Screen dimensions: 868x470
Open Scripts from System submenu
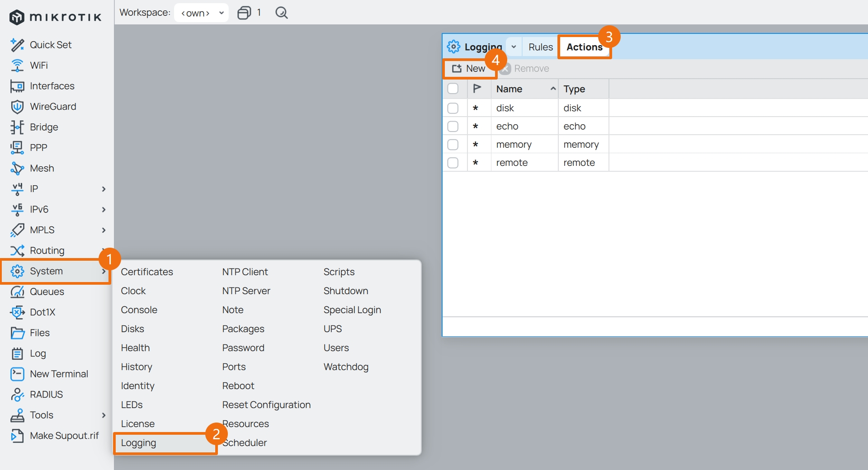339,272
